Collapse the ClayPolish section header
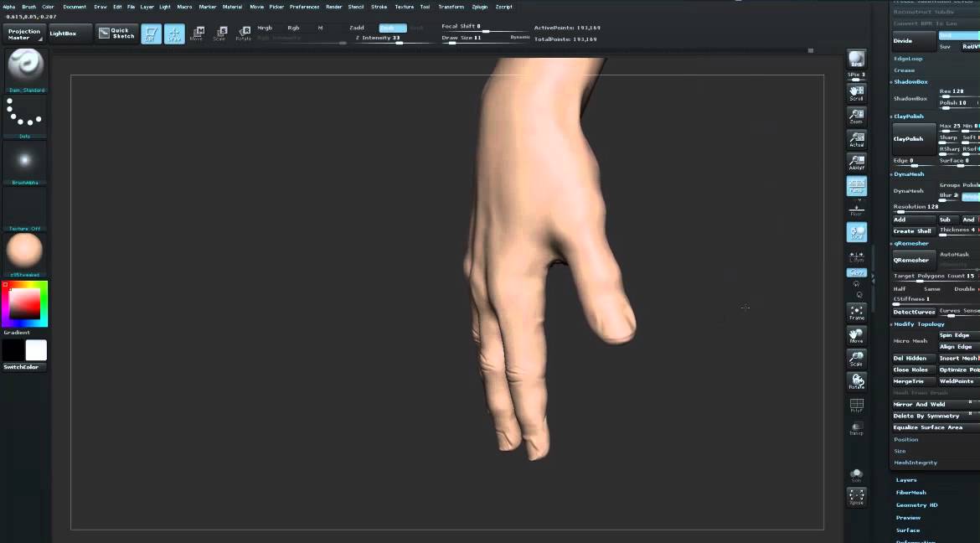Image resolution: width=980 pixels, height=543 pixels. pos(908,116)
